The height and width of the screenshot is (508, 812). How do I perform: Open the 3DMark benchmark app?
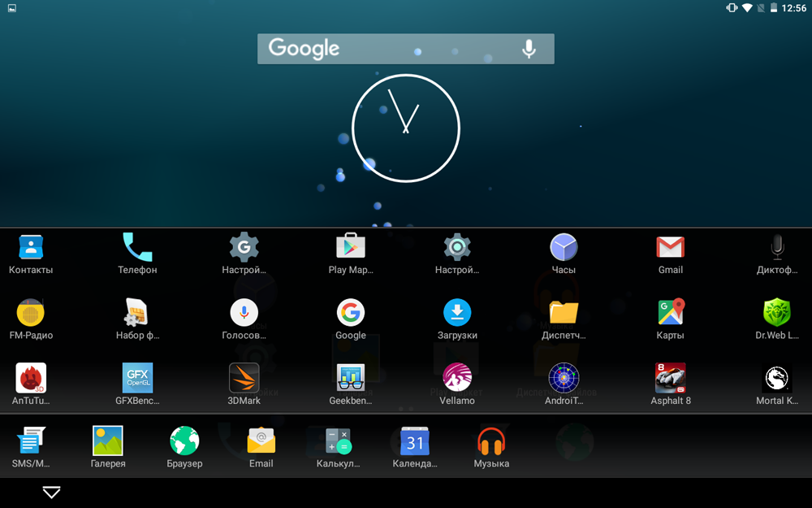coord(244,378)
